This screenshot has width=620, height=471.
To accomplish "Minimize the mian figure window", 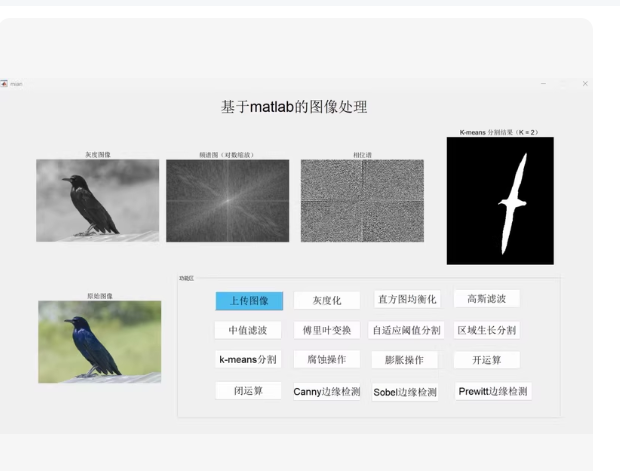I will (x=543, y=83).
